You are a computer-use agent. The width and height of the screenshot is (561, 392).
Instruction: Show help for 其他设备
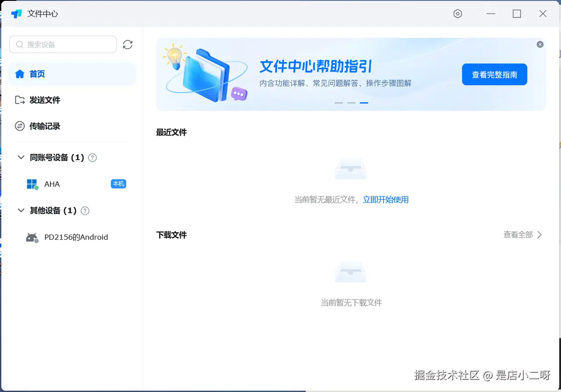pos(85,211)
